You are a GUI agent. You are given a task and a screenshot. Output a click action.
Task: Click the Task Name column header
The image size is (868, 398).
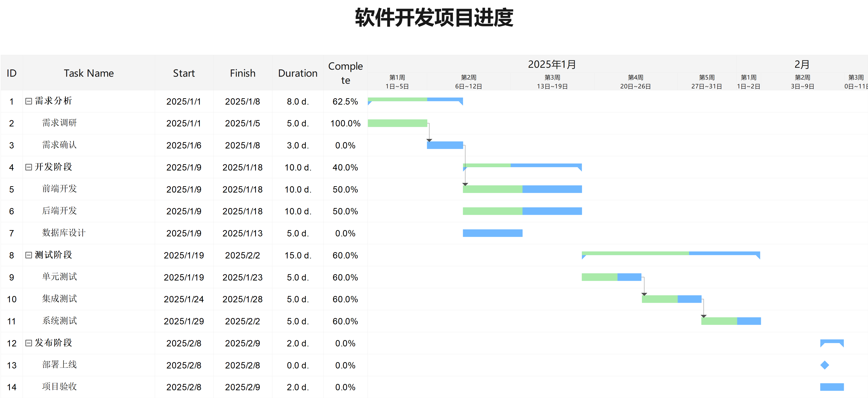point(89,73)
